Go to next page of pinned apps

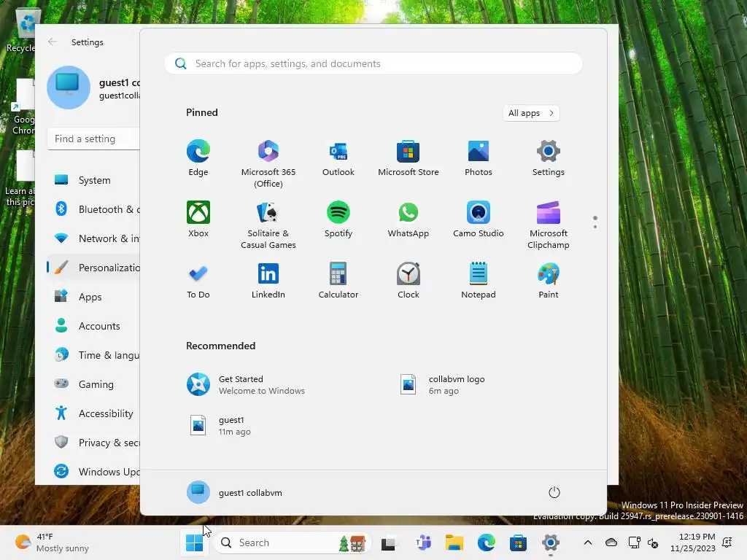595,227
